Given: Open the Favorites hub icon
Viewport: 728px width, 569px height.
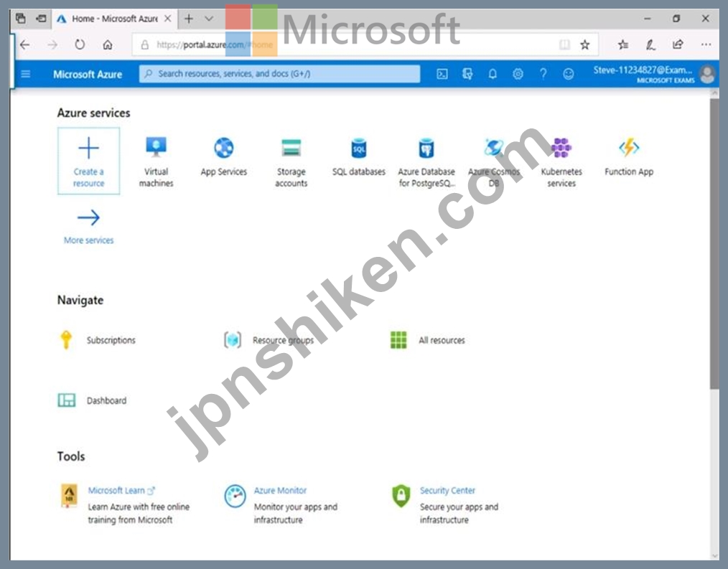Looking at the screenshot, I should click(x=623, y=44).
